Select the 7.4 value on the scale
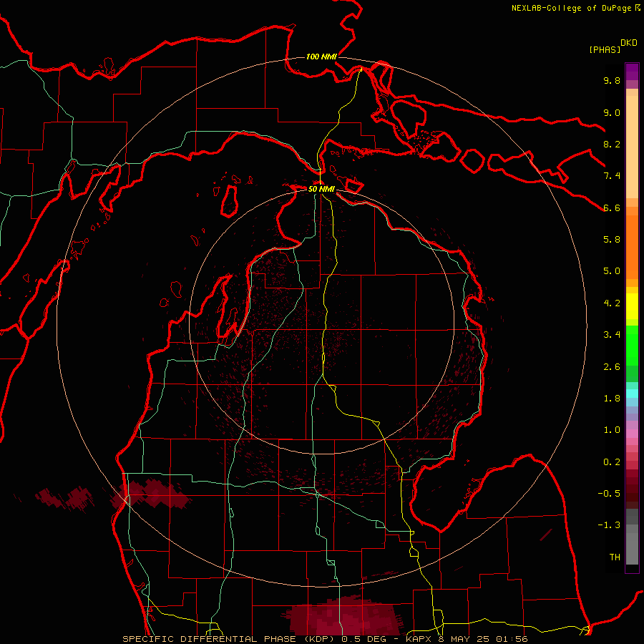This screenshot has width=644, height=644. (612, 176)
